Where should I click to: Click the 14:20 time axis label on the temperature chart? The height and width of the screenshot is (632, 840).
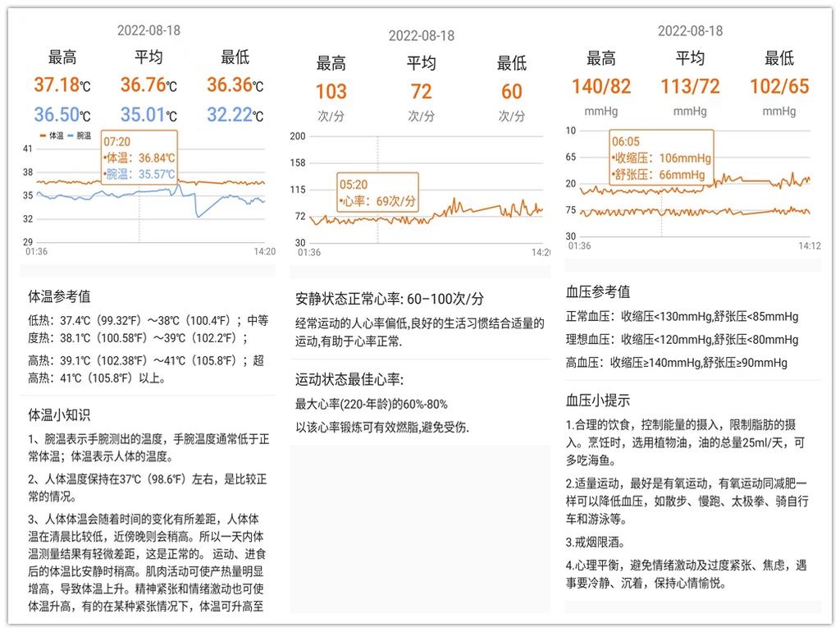point(265,251)
